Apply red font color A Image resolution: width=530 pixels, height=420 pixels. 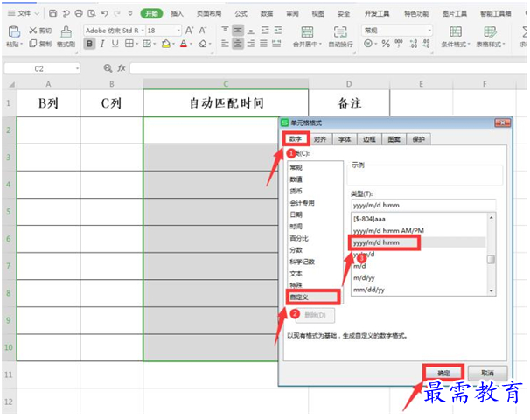pyautogui.click(x=184, y=44)
